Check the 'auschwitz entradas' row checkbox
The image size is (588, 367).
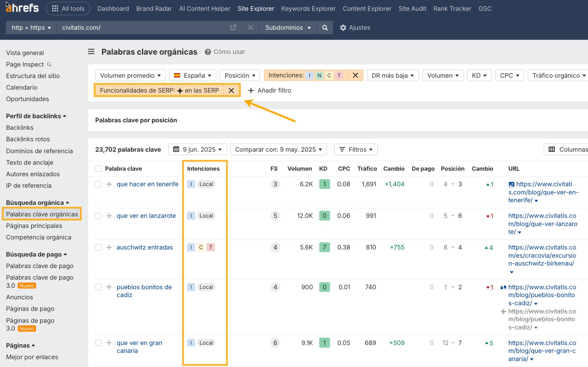tap(98, 247)
